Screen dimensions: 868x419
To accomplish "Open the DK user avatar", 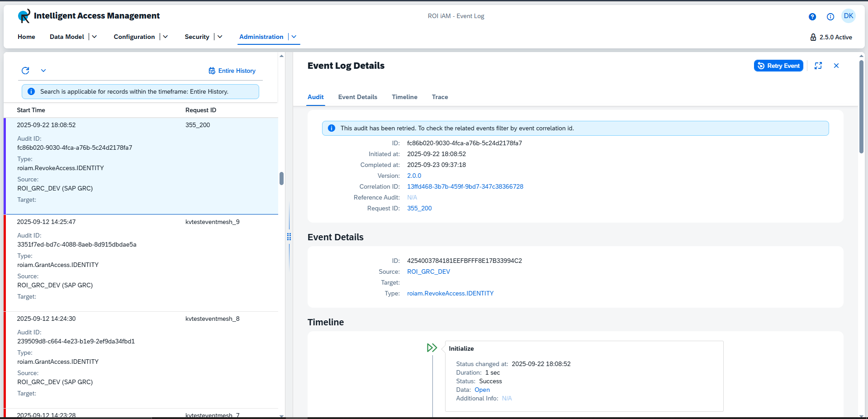I will (x=848, y=16).
